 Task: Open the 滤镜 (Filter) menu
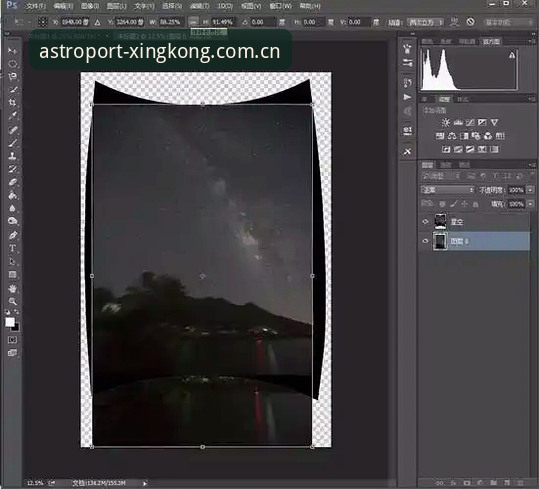point(199,6)
